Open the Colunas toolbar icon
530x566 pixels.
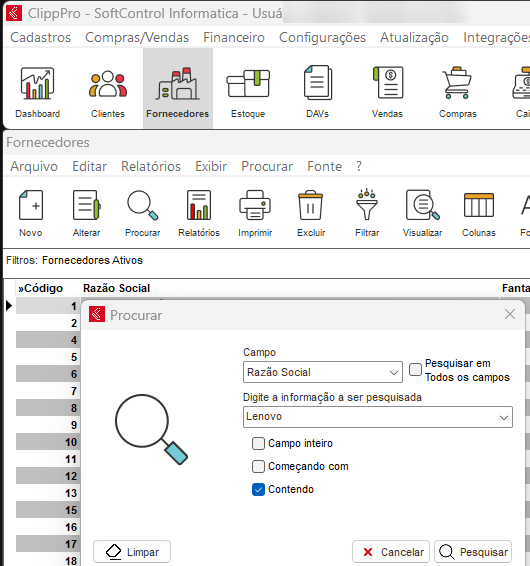479,205
